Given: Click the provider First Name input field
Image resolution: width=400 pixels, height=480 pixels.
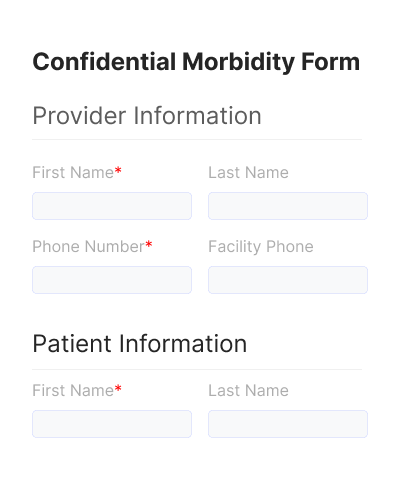Looking at the screenshot, I should [112, 206].
